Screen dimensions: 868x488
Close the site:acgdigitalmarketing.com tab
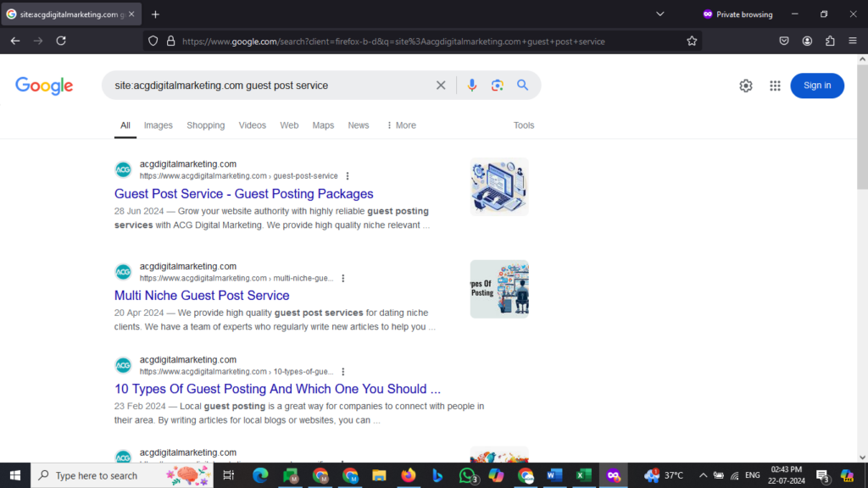click(131, 14)
